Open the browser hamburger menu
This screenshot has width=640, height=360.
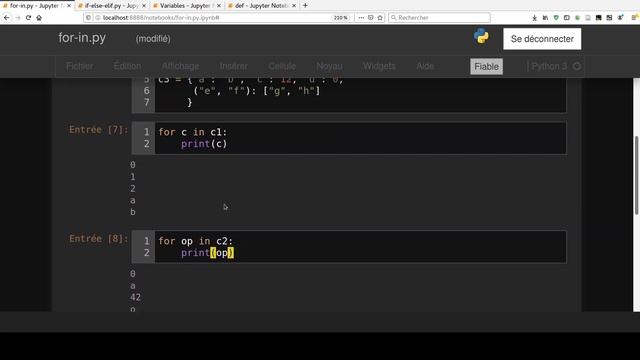coord(635,18)
